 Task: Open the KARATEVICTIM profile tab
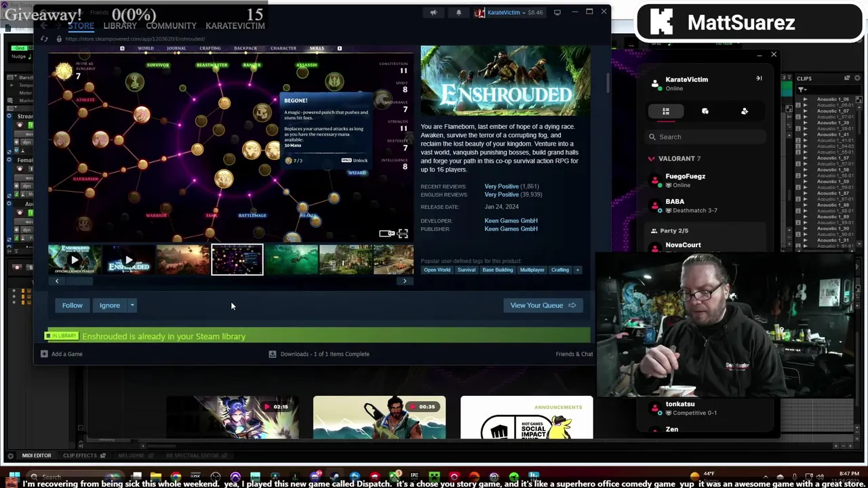click(x=235, y=26)
